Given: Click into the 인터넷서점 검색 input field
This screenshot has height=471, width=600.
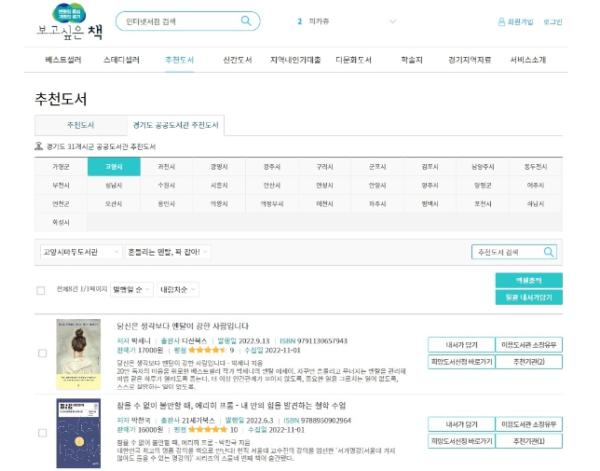Looking at the screenshot, I should coord(175,21).
